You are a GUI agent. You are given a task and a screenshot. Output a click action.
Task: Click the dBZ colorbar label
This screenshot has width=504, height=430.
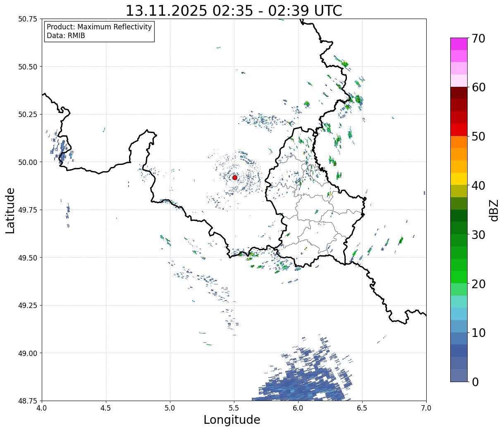(494, 210)
